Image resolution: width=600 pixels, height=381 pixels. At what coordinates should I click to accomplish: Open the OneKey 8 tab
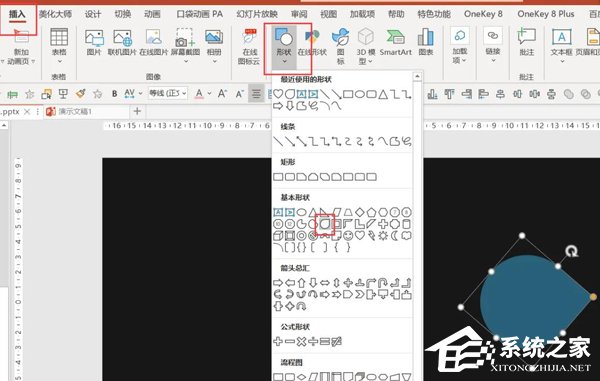click(483, 14)
